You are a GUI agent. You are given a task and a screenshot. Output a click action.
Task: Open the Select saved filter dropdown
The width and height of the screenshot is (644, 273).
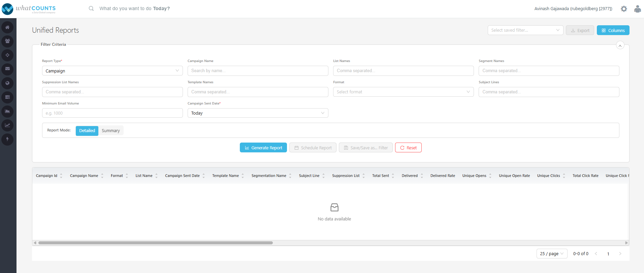(x=525, y=30)
